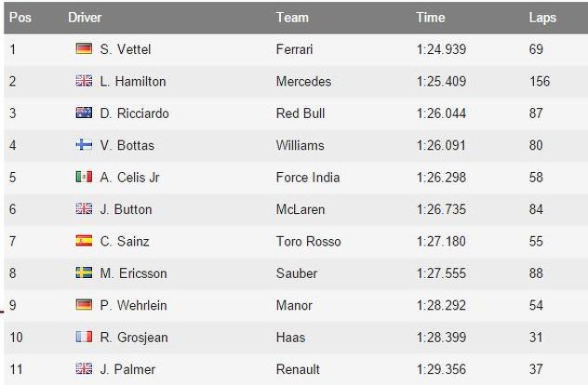Viewport: 588px width, 385px height.
Task: Select the Swedish flag beside M. Ericsson
Action: [x=84, y=272]
